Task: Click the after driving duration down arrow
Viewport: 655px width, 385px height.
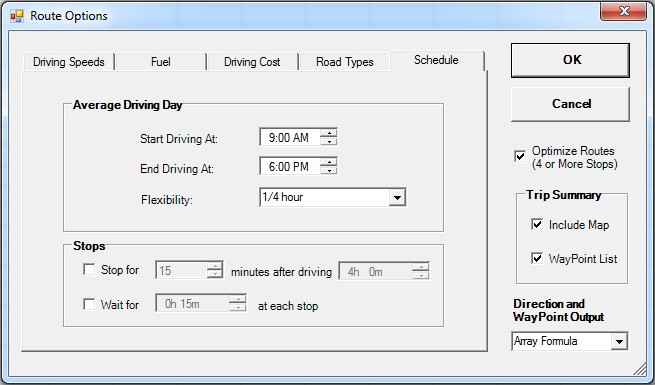Action: pos(421,275)
